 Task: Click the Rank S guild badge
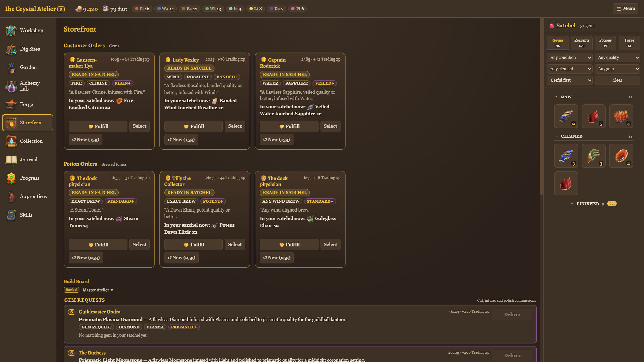click(x=71, y=290)
